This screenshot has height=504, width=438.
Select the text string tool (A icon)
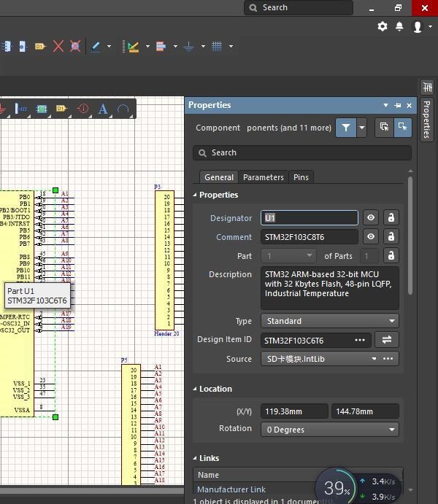[103, 109]
